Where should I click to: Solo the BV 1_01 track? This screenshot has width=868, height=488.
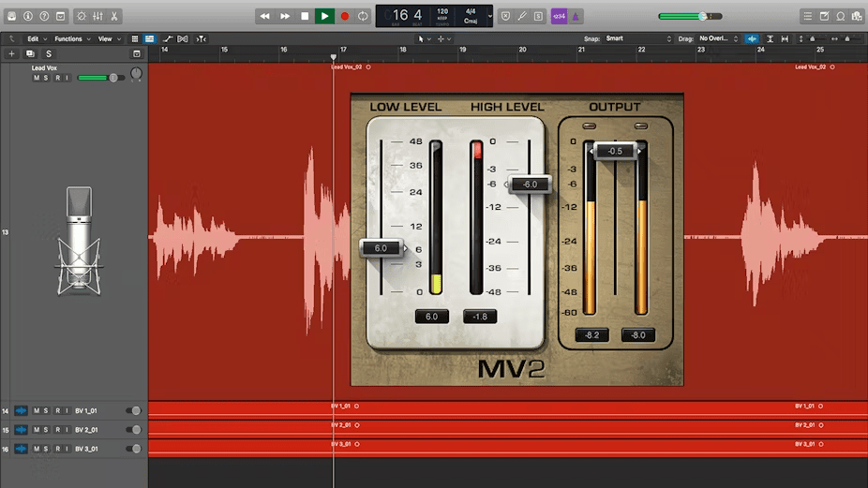coord(47,410)
